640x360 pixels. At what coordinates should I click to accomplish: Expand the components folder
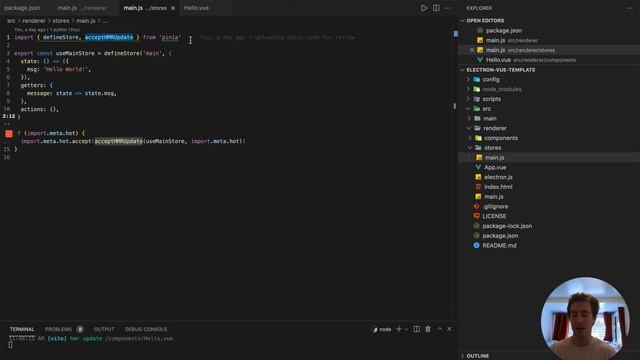(501, 138)
